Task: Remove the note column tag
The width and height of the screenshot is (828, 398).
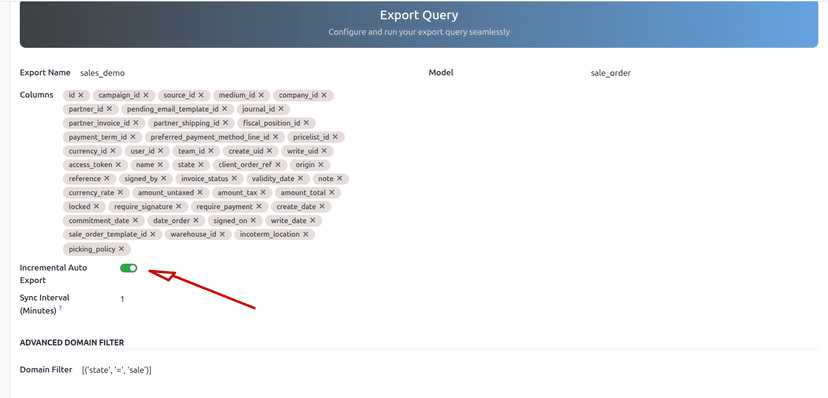Action: (340, 178)
